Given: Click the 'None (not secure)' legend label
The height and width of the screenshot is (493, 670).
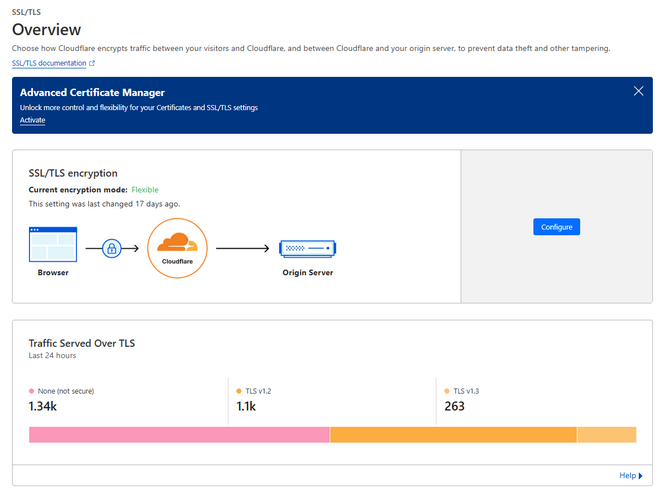Looking at the screenshot, I should point(66,391).
